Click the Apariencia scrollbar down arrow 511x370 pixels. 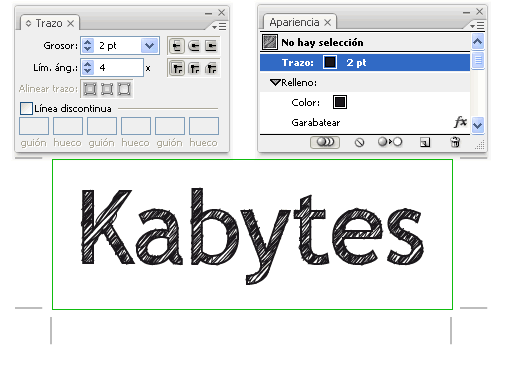478,125
